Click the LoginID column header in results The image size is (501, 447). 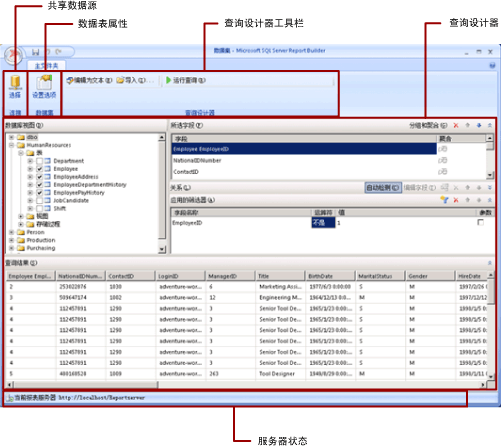pos(180,276)
